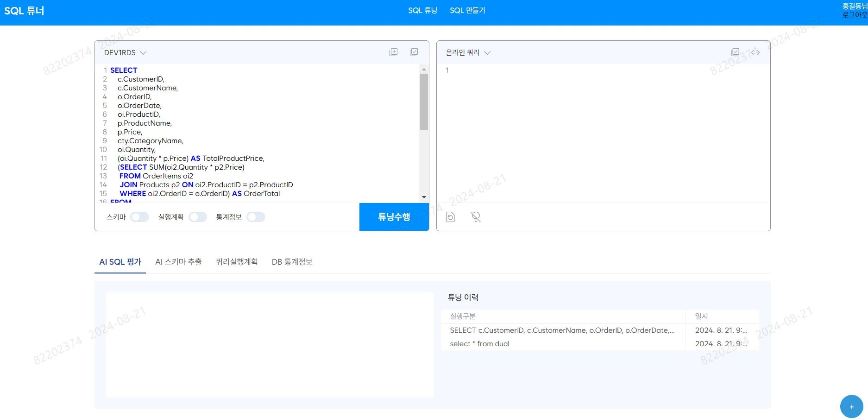Click the add new query icon above the editor

tap(393, 52)
